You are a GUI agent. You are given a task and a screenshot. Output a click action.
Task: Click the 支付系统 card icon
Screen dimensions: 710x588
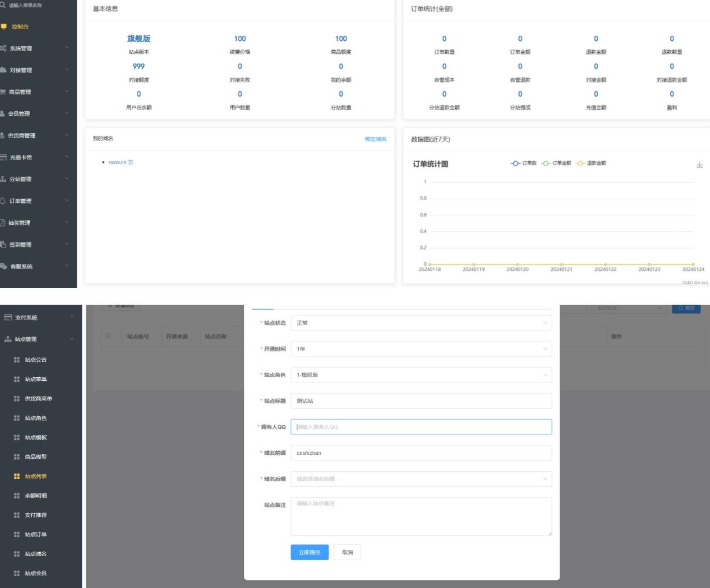(x=8, y=317)
